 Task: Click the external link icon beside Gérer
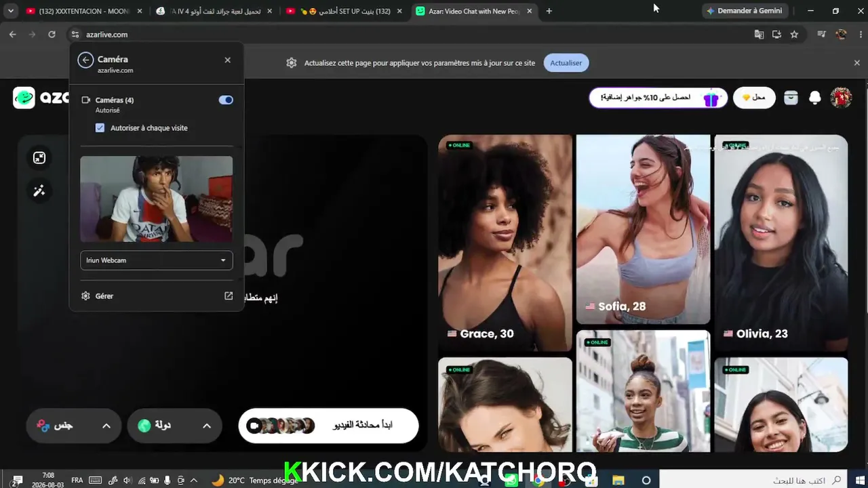point(229,296)
